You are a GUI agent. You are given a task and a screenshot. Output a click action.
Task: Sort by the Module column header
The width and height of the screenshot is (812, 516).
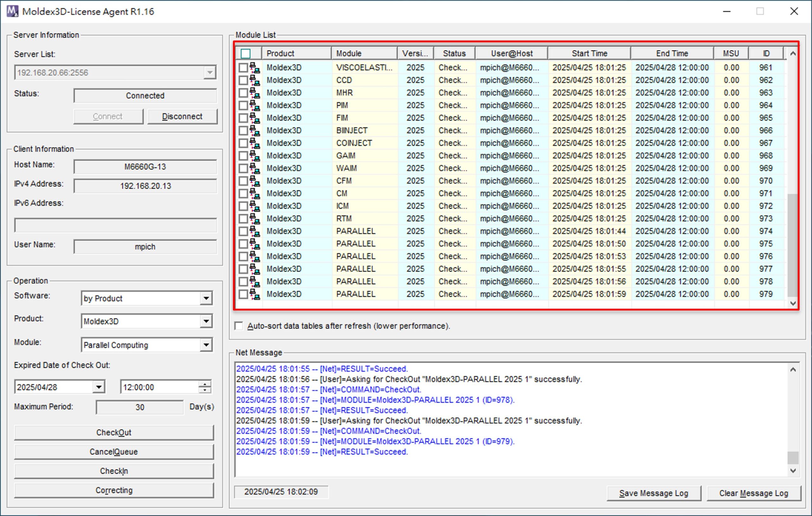click(x=364, y=53)
